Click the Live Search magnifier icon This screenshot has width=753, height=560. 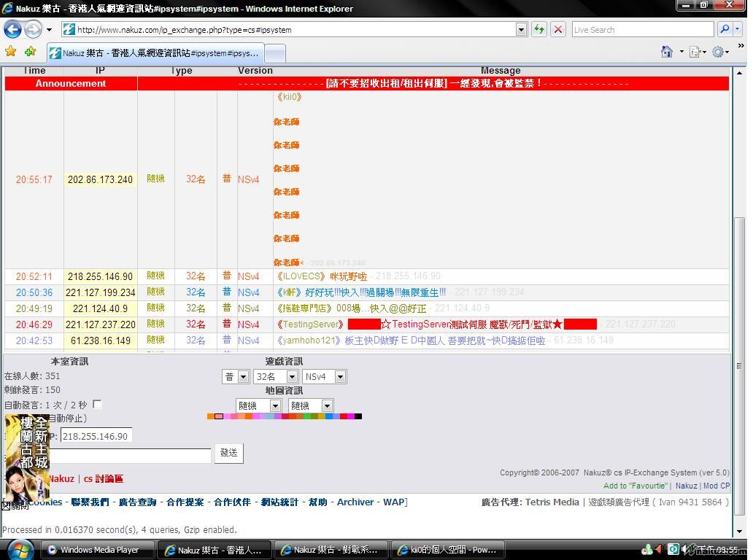tap(724, 30)
